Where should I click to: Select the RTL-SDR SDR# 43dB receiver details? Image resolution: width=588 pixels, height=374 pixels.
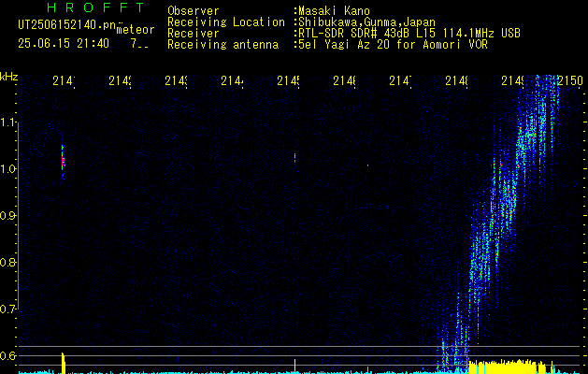409,34
